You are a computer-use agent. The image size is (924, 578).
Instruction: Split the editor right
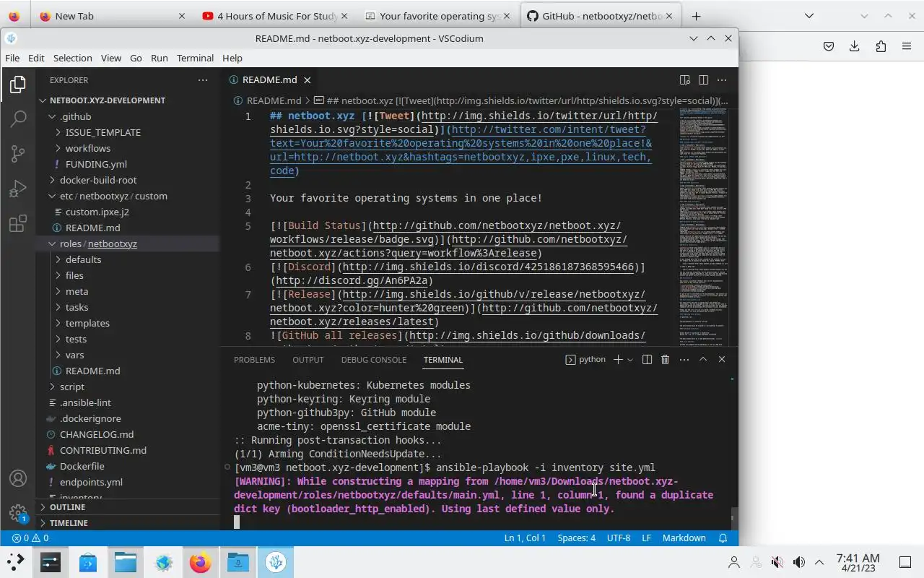pos(703,80)
